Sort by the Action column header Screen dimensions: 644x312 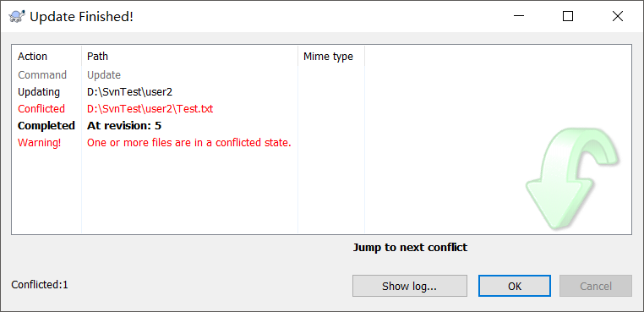click(x=46, y=57)
